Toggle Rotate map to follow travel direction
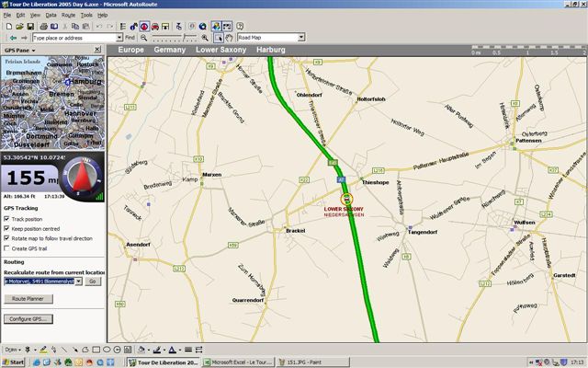 pyautogui.click(x=6, y=238)
